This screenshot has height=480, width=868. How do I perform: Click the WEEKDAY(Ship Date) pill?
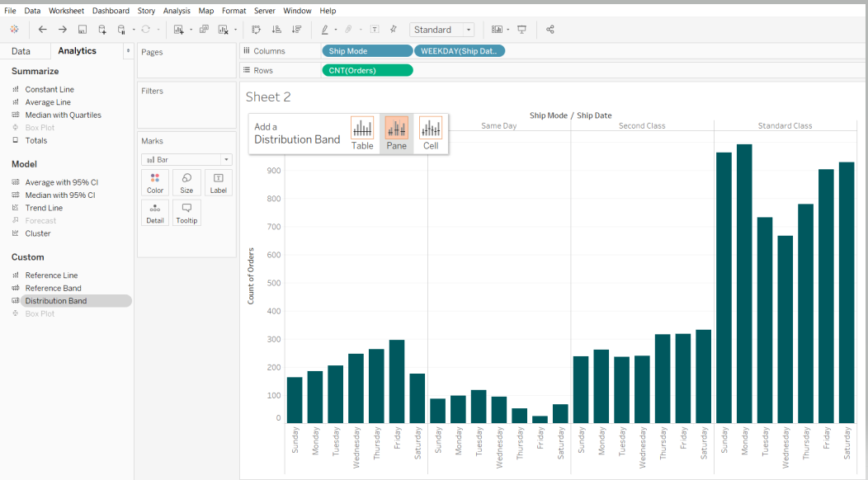pos(459,51)
